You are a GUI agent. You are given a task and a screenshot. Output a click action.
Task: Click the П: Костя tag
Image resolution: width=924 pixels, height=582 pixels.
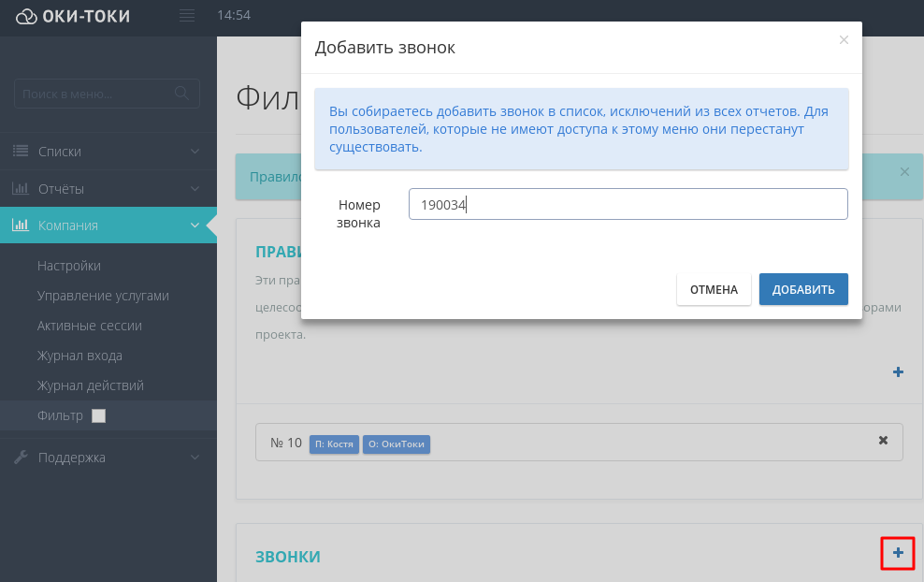coord(334,444)
